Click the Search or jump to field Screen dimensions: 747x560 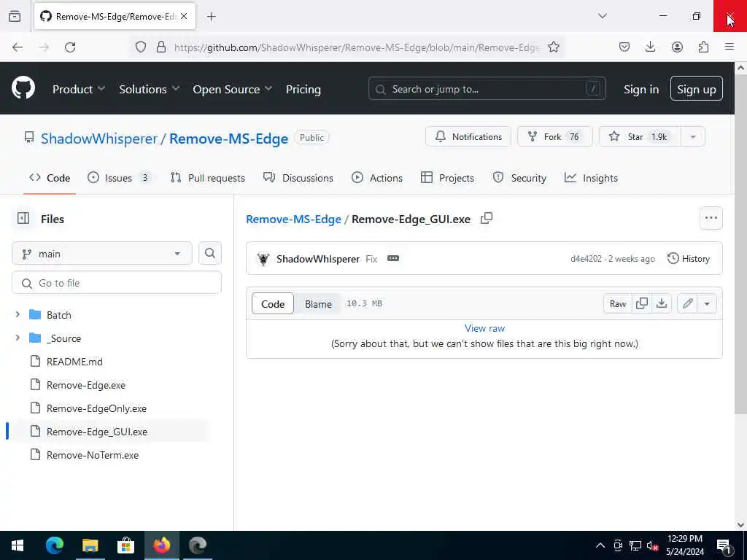tap(487, 88)
